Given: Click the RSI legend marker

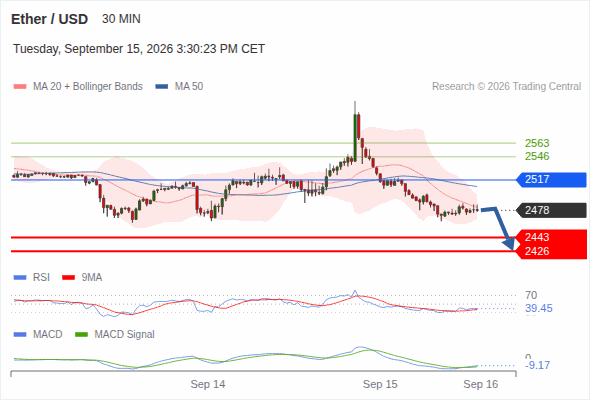Looking at the screenshot, I should 20,278.
